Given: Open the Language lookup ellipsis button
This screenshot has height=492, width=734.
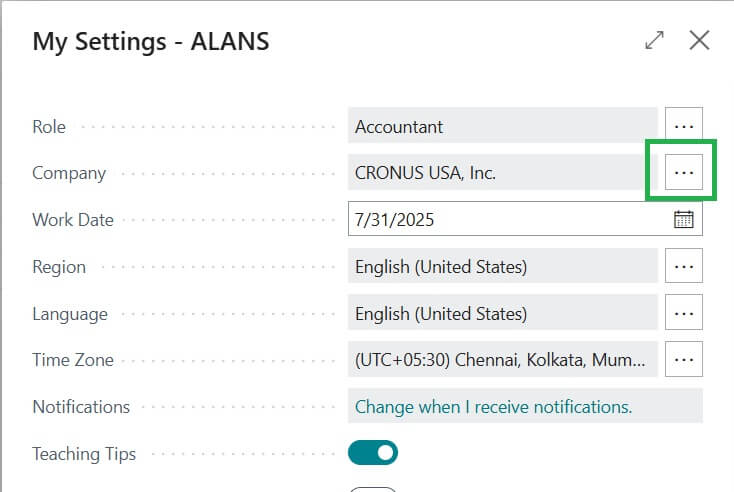Looking at the screenshot, I should [x=684, y=314].
